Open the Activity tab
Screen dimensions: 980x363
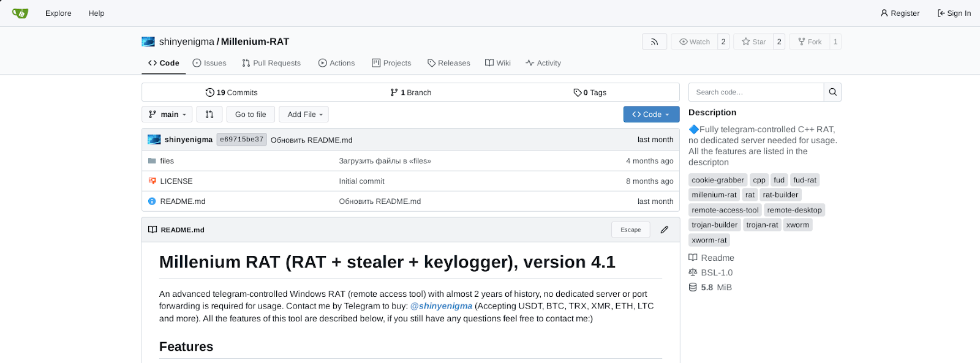[543, 63]
